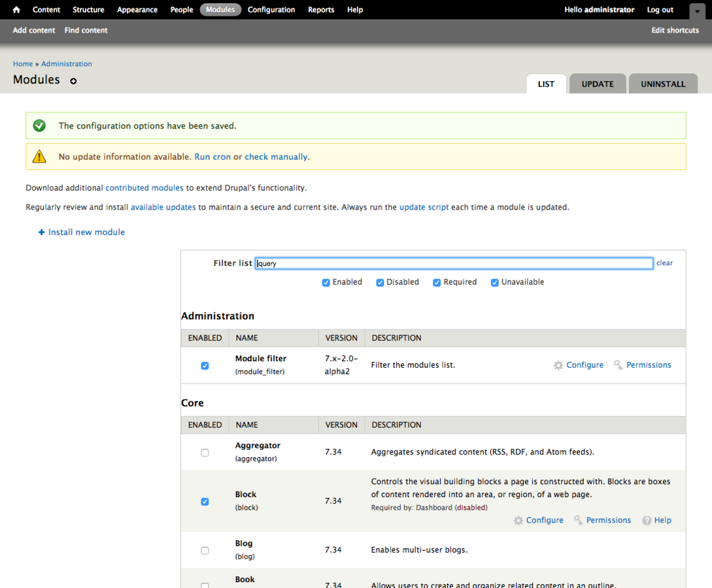712x588 pixels.
Task: Go to the home icon in admin bar
Action: pos(16,10)
